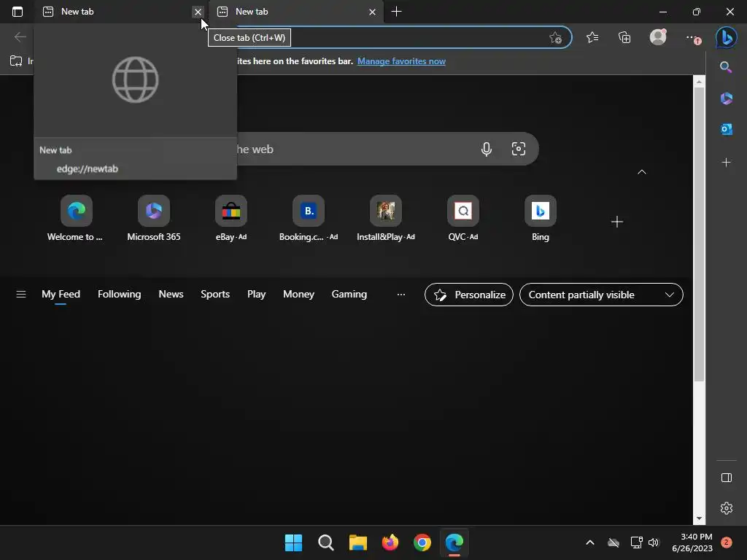Image resolution: width=747 pixels, height=560 pixels.
Task: Click Manage favorites now link
Action: pos(401,61)
